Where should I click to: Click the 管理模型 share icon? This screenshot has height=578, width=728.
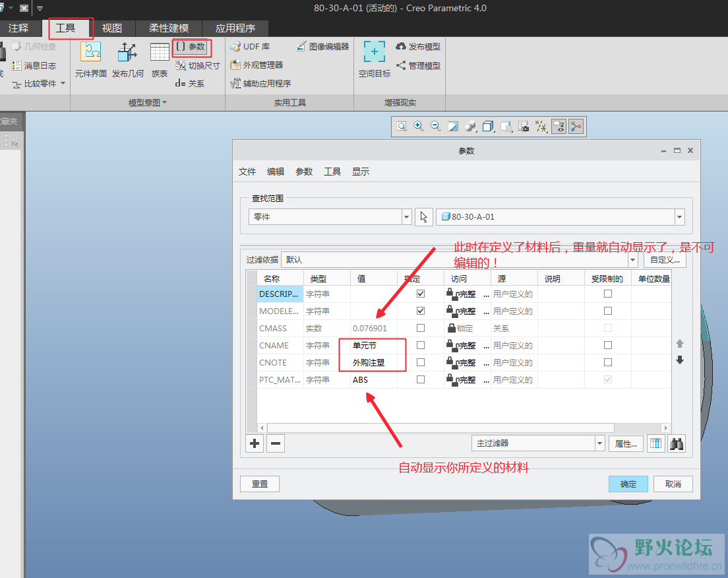tap(418, 65)
